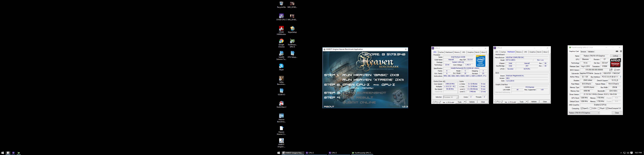Click Run Heaven "Basic" DX9 step

370,75
